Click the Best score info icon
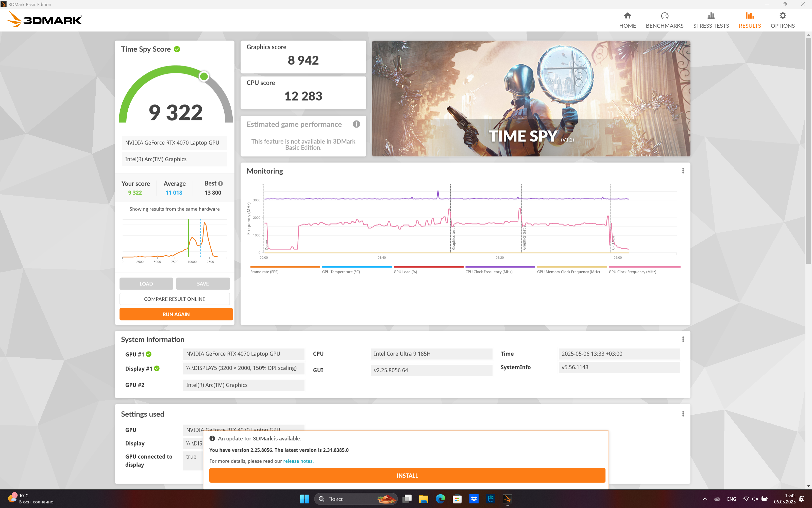This screenshot has height=508, width=812. 221,183
